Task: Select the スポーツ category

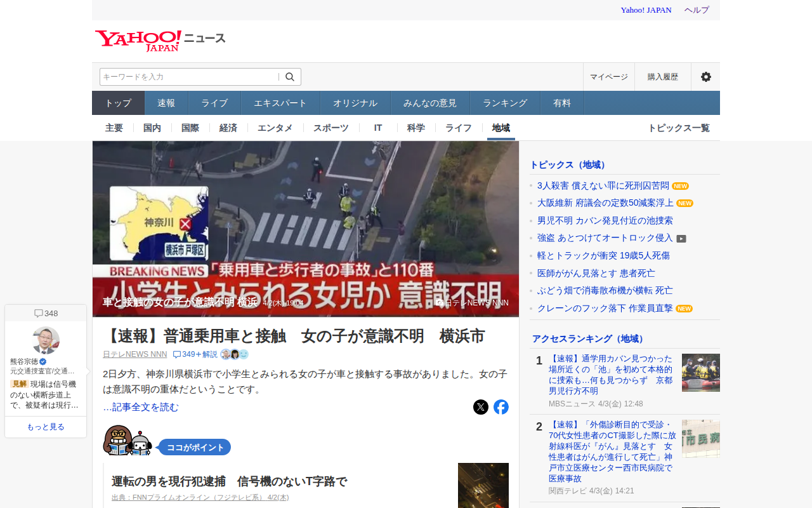Action: pyautogui.click(x=331, y=128)
